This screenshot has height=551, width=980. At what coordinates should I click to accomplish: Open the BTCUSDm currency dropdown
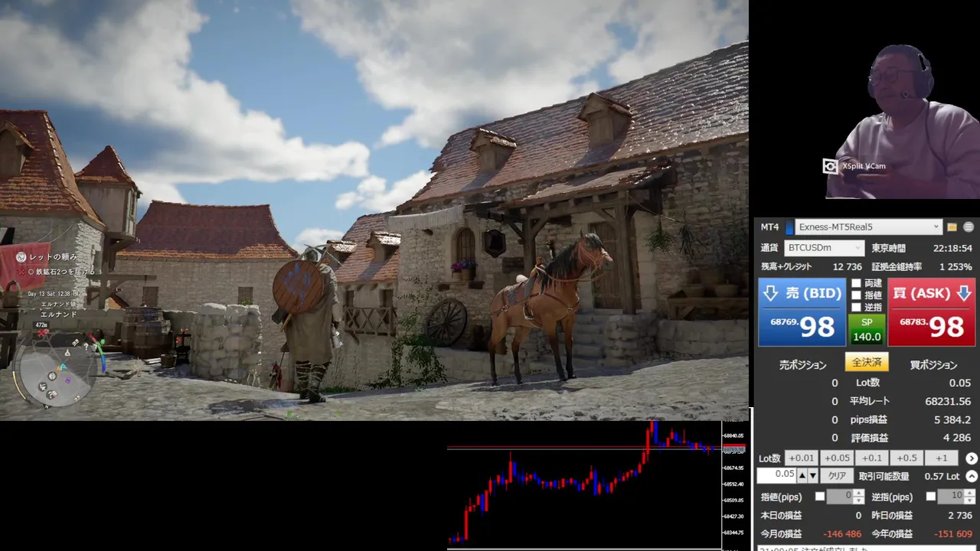pos(825,248)
